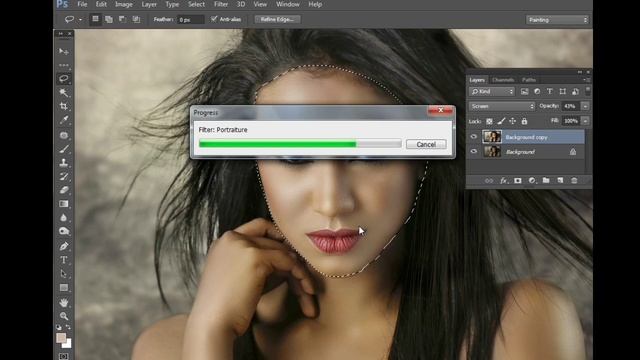The image size is (640, 360).
Task: Toggle lock image pixels
Action: [501, 121]
